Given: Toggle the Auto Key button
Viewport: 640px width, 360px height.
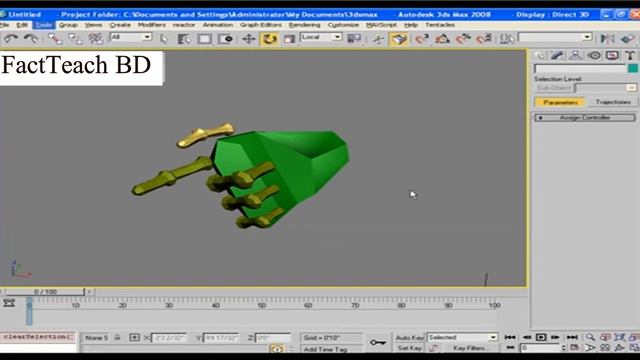Looking at the screenshot, I should point(409,338).
